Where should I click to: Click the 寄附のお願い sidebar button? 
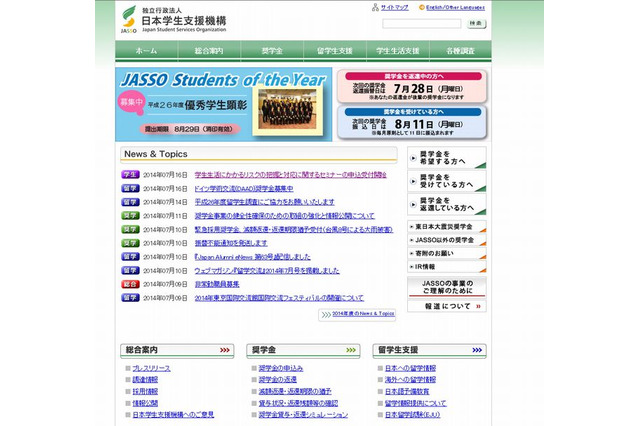point(447,253)
